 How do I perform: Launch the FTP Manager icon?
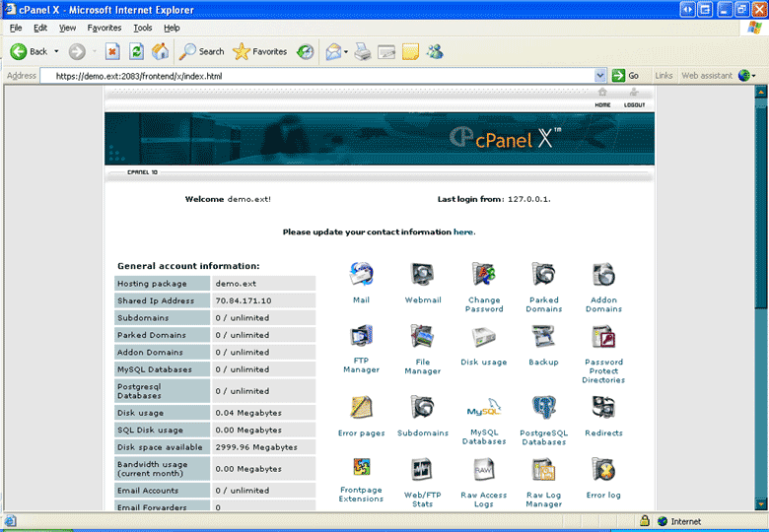point(362,337)
